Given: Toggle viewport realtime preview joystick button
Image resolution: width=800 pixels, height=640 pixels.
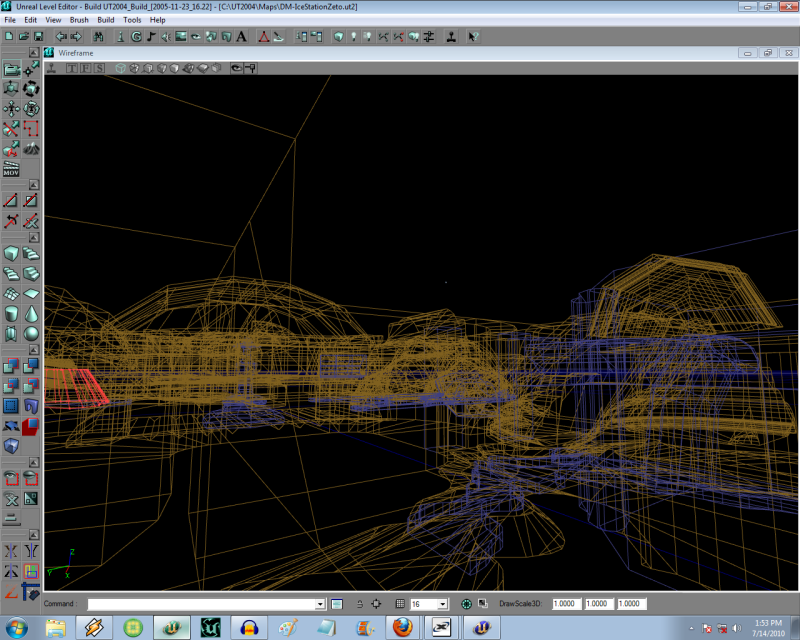Looking at the screenshot, I should coord(52,68).
